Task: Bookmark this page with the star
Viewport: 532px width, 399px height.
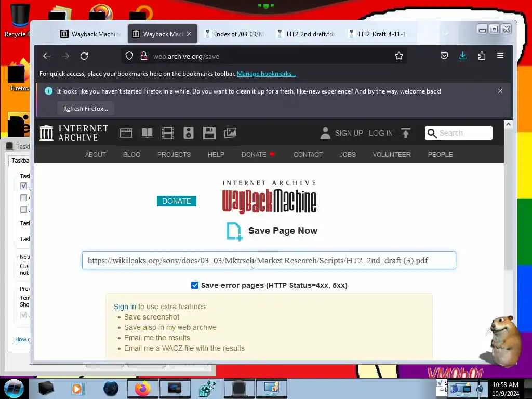Action: click(x=398, y=56)
